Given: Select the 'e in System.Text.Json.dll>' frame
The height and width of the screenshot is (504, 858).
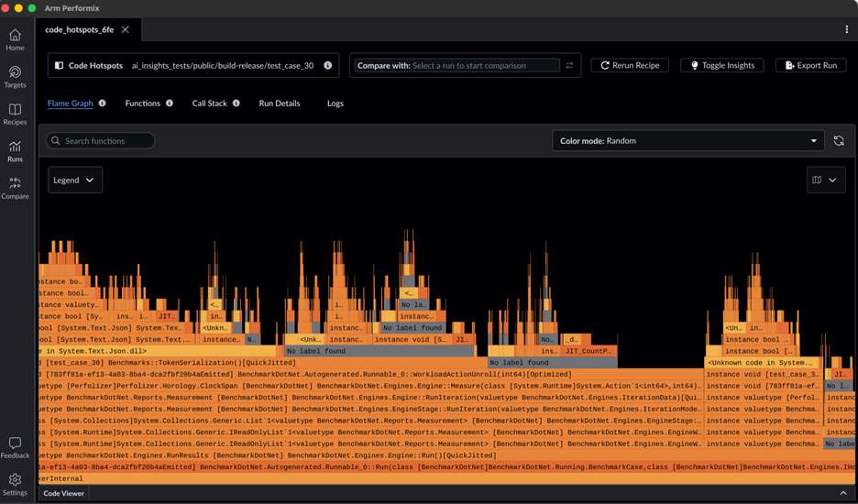Looking at the screenshot, I should coord(158,351).
